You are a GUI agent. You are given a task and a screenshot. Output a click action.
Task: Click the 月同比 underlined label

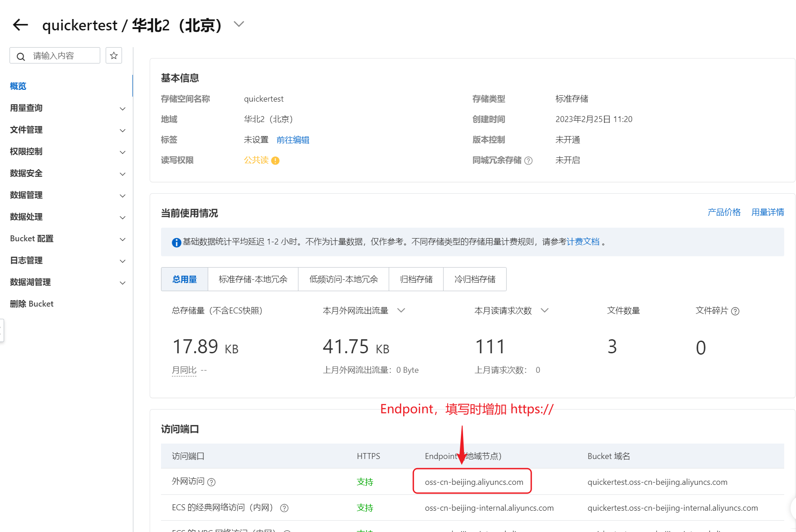(x=184, y=370)
